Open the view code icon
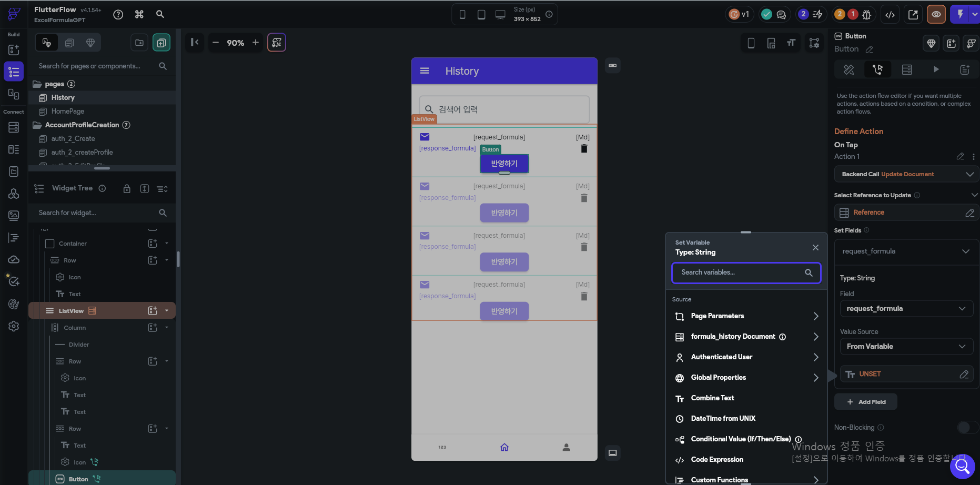The image size is (980, 485). coord(890,15)
